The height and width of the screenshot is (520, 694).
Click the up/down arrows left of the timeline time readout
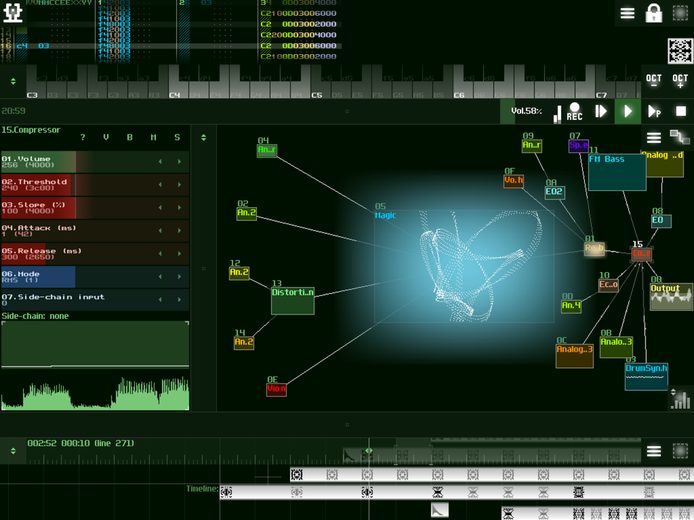click(13, 451)
